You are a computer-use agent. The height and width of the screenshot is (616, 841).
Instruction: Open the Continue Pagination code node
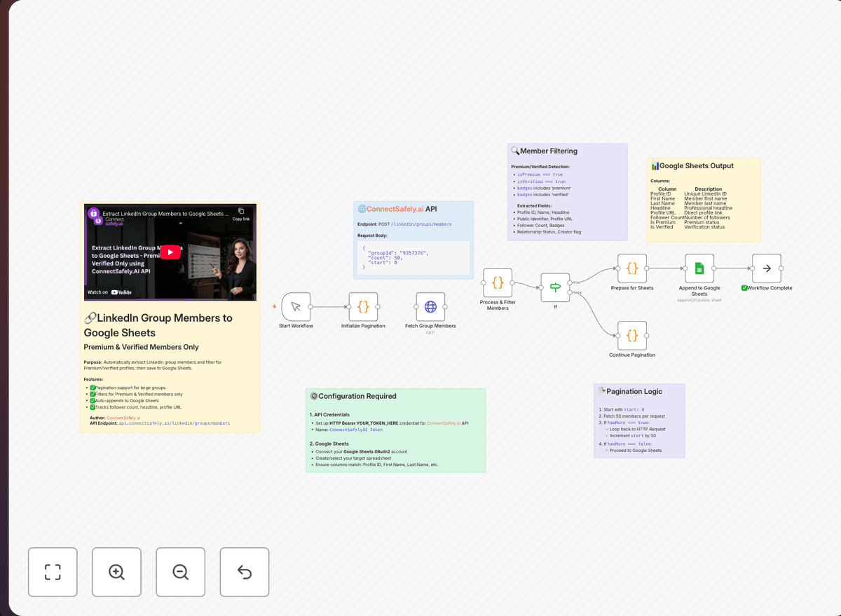631,336
